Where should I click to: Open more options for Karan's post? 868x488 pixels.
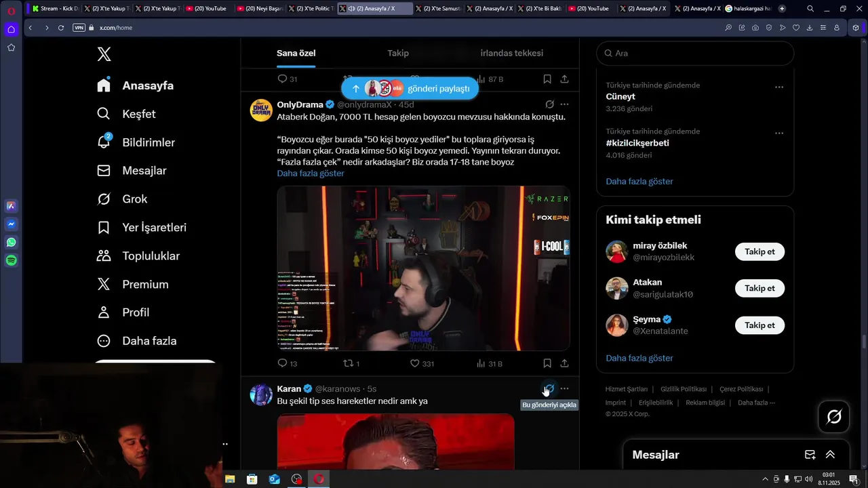click(x=564, y=389)
